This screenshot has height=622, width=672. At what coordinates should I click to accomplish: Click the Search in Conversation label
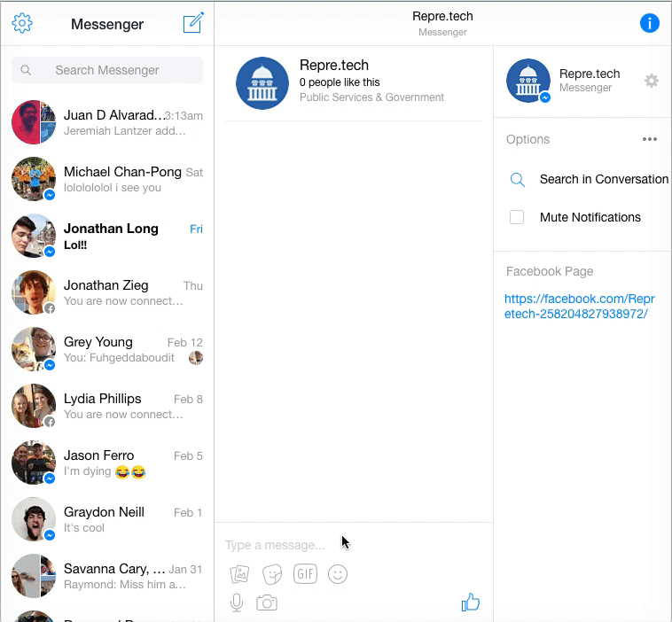(x=604, y=179)
